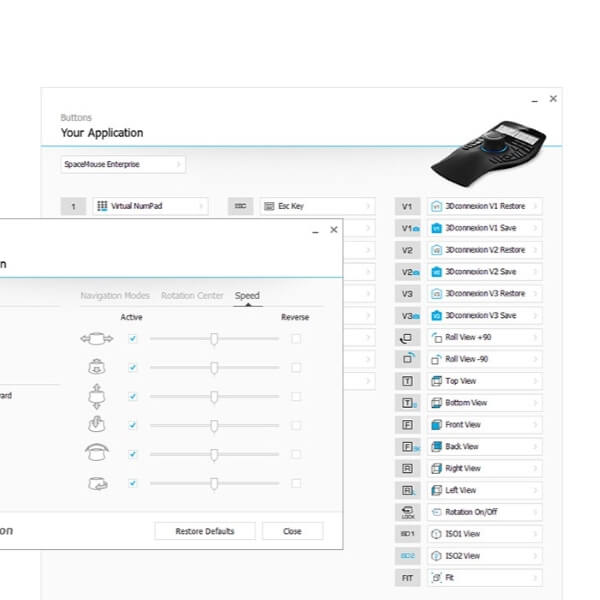This screenshot has width=600, height=600.
Task: Uncheck Active for the left-right pan axis
Action: point(132,339)
